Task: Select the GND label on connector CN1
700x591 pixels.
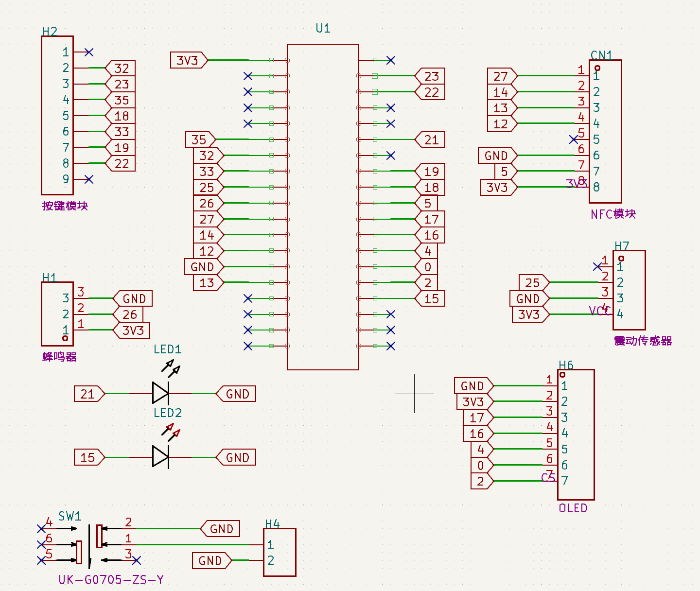Action: [498, 155]
